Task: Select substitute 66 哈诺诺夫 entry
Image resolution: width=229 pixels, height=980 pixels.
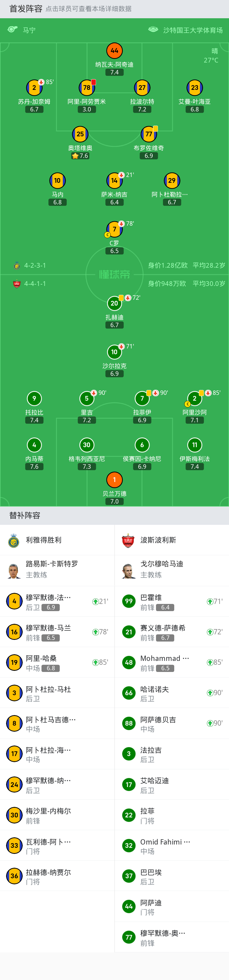Action: [172, 693]
